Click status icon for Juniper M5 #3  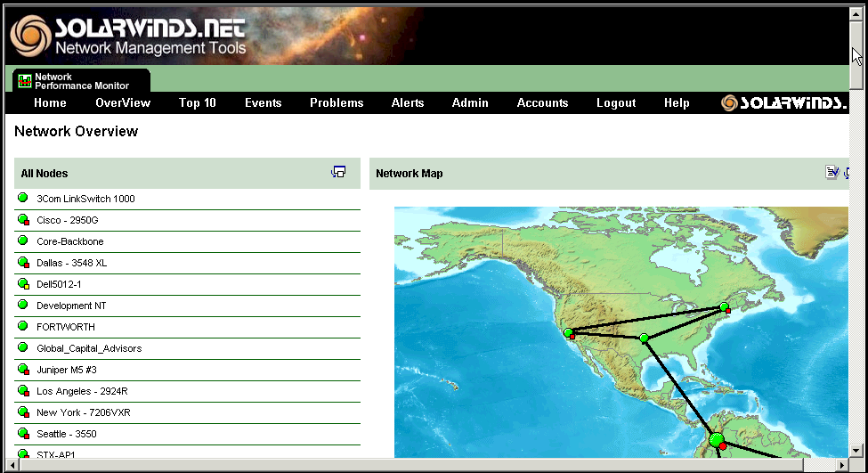point(23,370)
